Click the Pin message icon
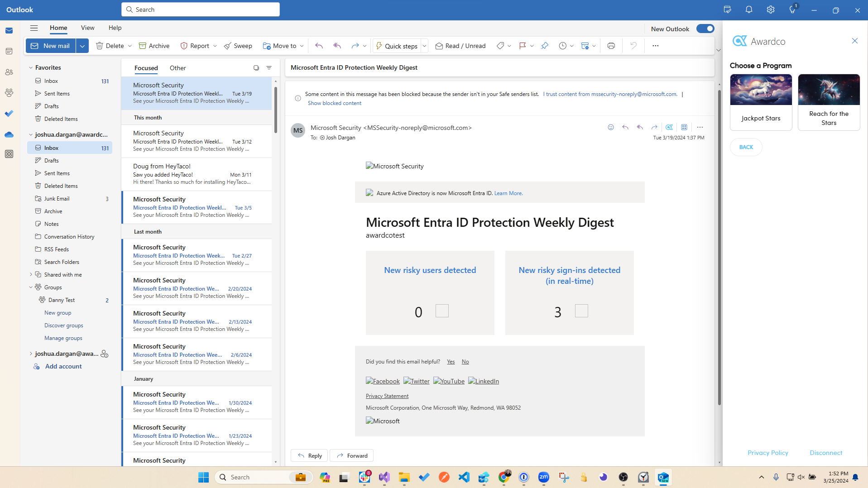Image resolution: width=868 pixels, height=488 pixels. [x=545, y=46]
